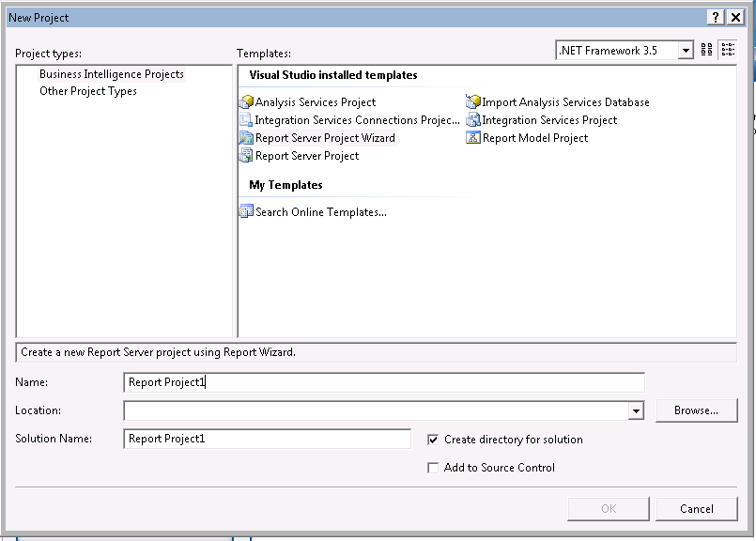
Task: Expand the Location field dropdown
Action: click(637, 410)
